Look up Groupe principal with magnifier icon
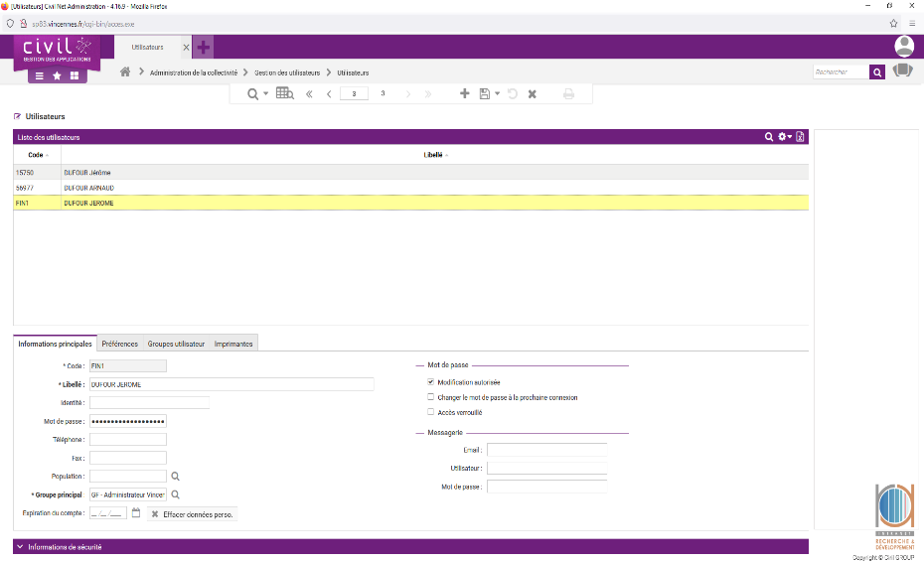Image resolution: width=924 pixels, height=562 pixels. [175, 494]
